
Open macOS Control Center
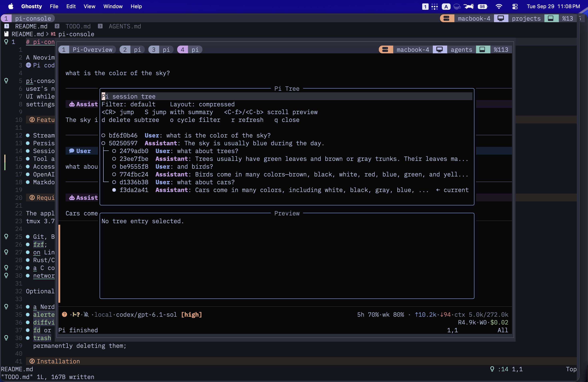[x=515, y=6]
